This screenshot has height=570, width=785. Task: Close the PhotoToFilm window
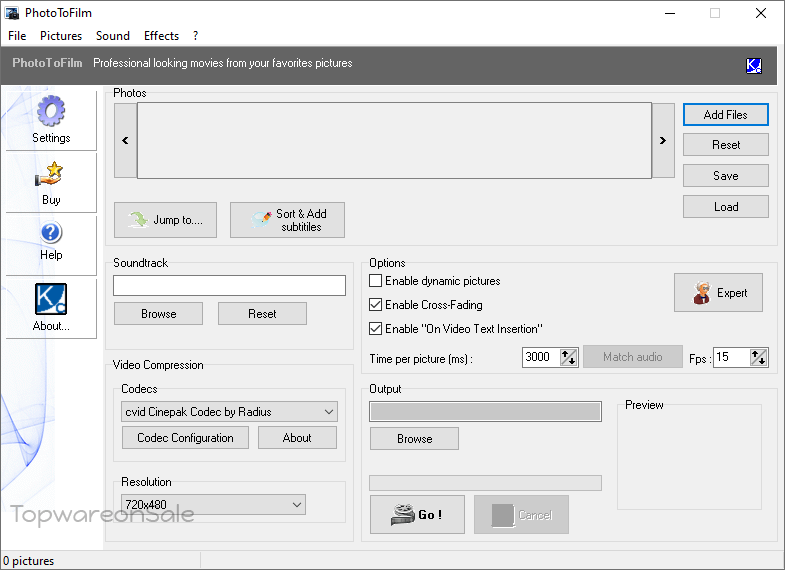(x=761, y=13)
